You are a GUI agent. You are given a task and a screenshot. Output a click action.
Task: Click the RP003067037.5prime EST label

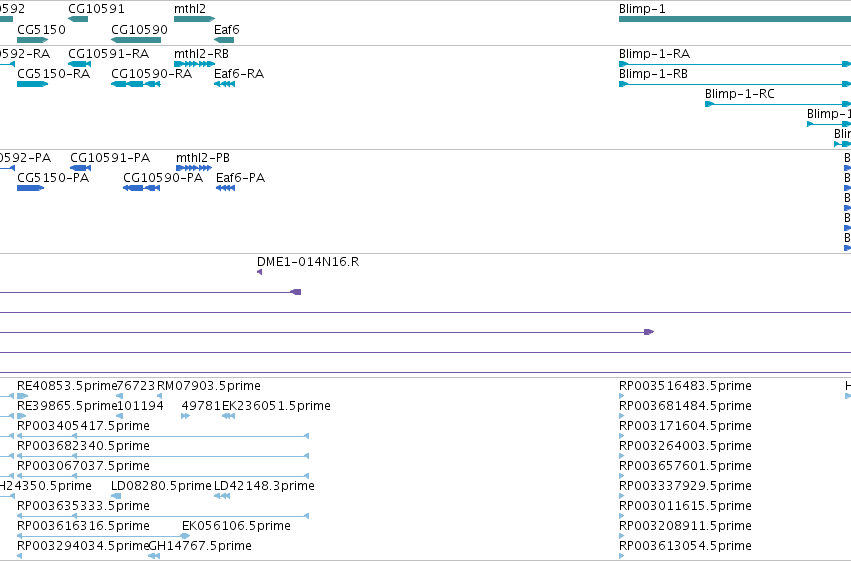84,466
